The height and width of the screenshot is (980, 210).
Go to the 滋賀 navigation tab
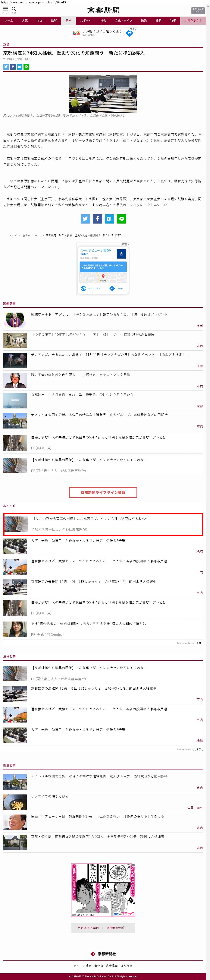point(54,21)
